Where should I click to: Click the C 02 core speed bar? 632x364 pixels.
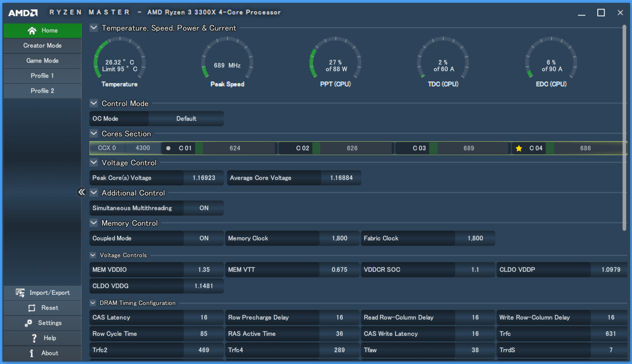tap(352, 148)
